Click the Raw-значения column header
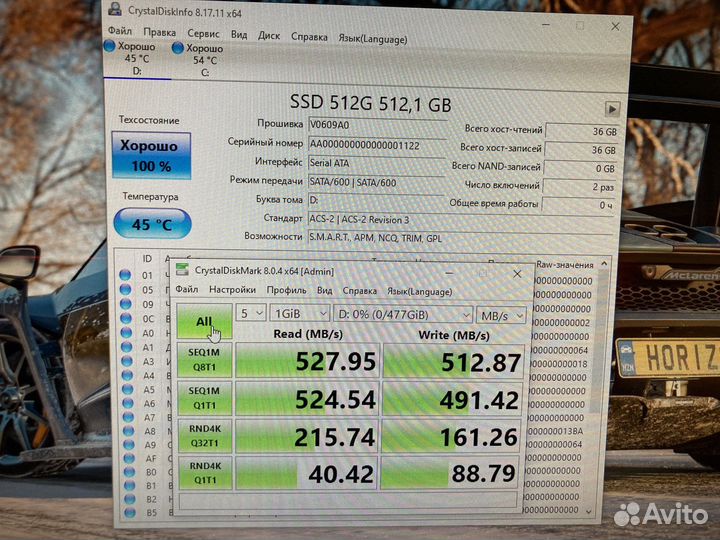The height and width of the screenshot is (540, 720). coord(564,264)
